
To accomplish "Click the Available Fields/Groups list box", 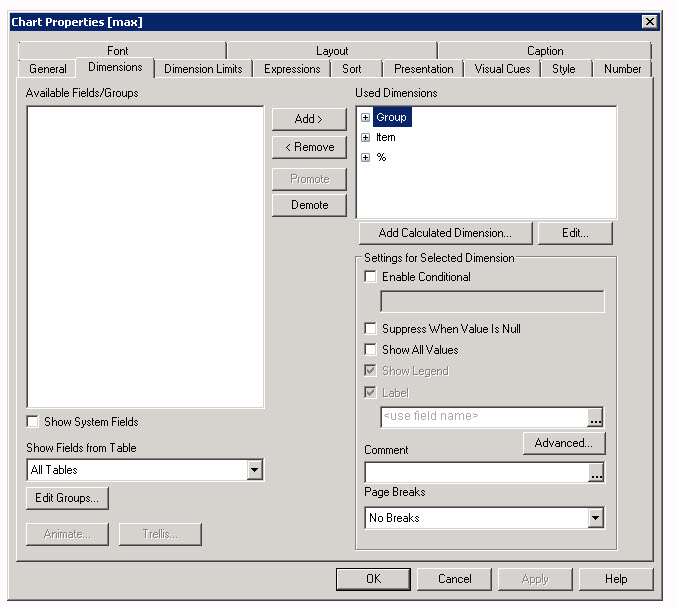I will pos(145,257).
